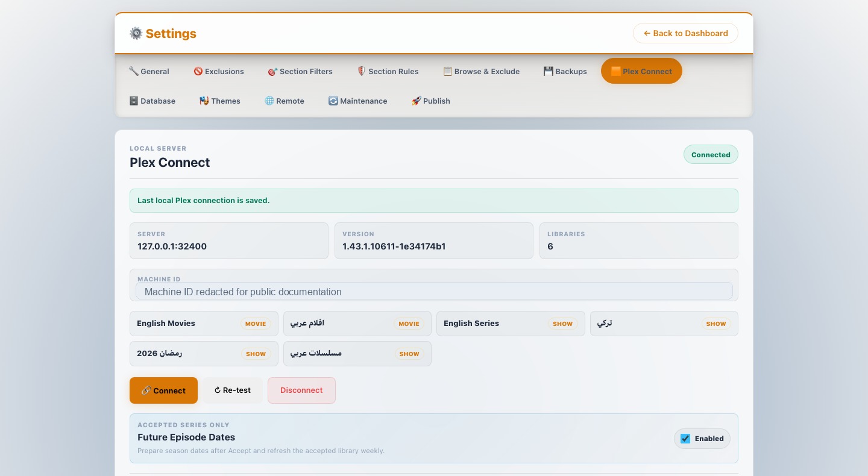This screenshot has width=868, height=476.
Task: Select the English Series library card
Action: pos(511,324)
